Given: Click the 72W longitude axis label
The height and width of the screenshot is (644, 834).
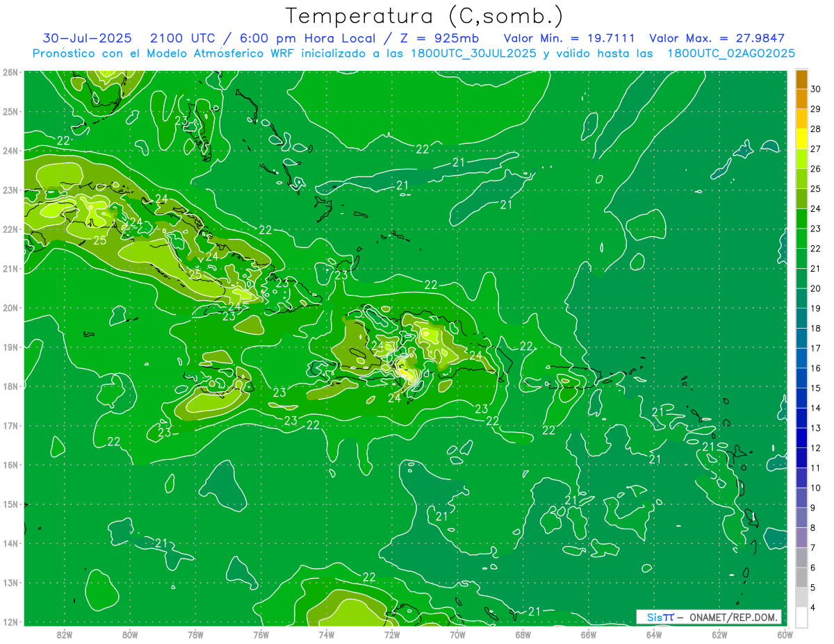Looking at the screenshot, I should tap(392, 634).
